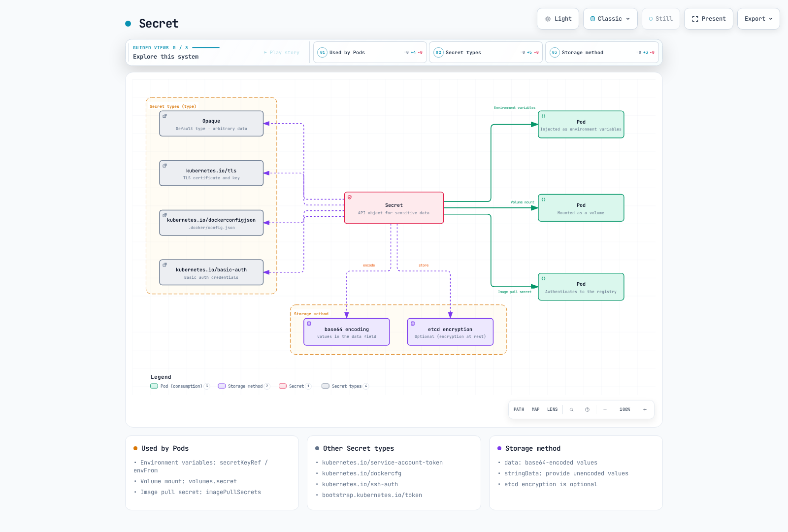Click the environment variables Pod code icon
The width and height of the screenshot is (788, 532).
(x=544, y=116)
